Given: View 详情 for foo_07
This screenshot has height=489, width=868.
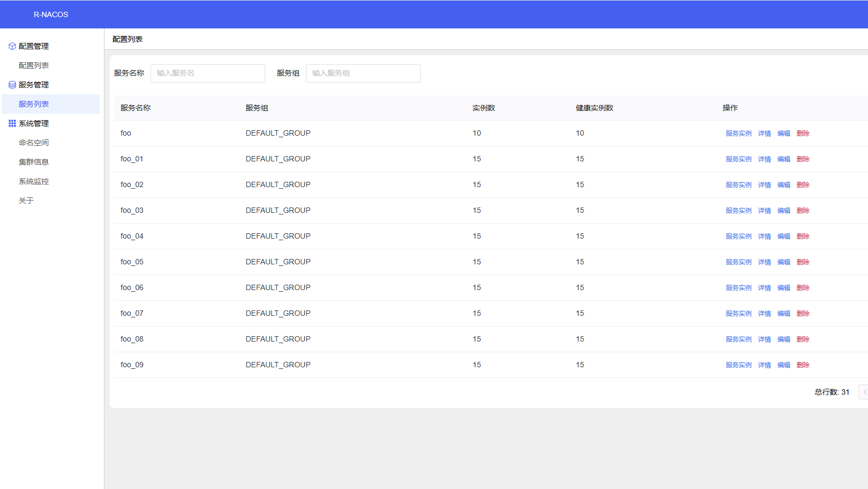Looking at the screenshot, I should click(765, 314).
